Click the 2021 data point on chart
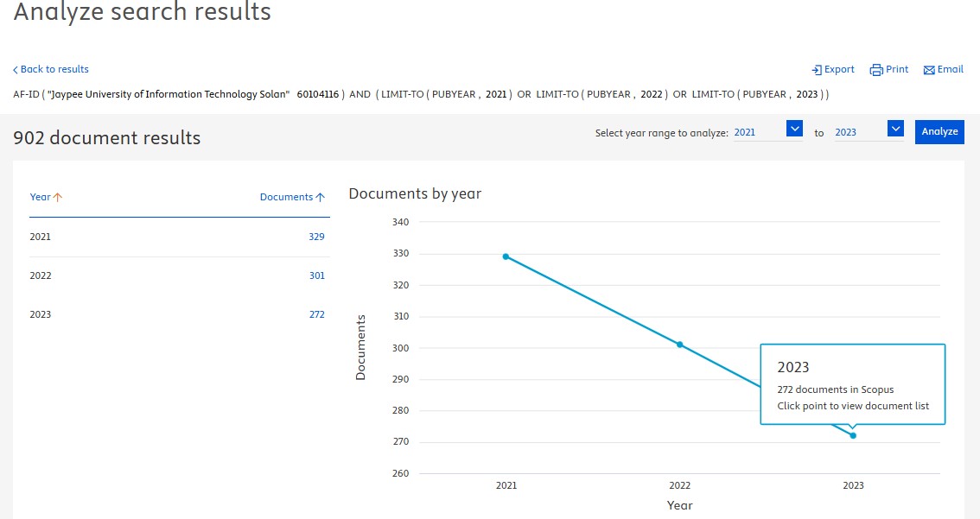The width and height of the screenshot is (980, 519). pos(506,256)
